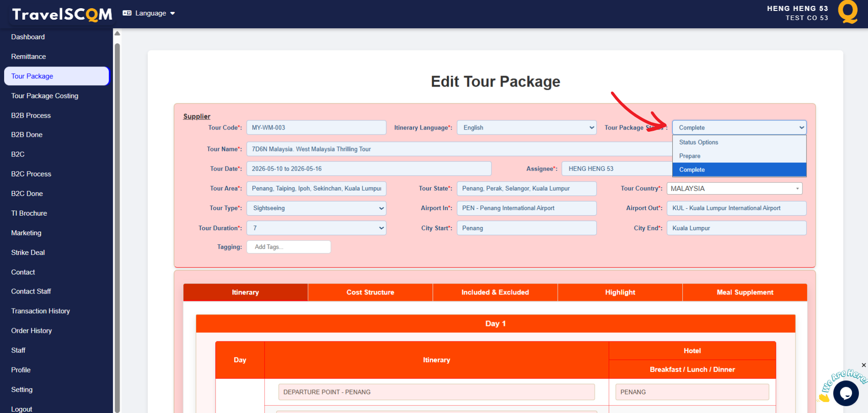Switch to the Meal Supplement tab

(744, 292)
